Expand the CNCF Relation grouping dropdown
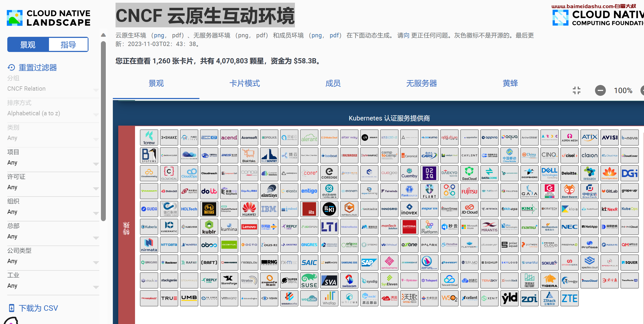The width and height of the screenshot is (644, 324). [53, 89]
